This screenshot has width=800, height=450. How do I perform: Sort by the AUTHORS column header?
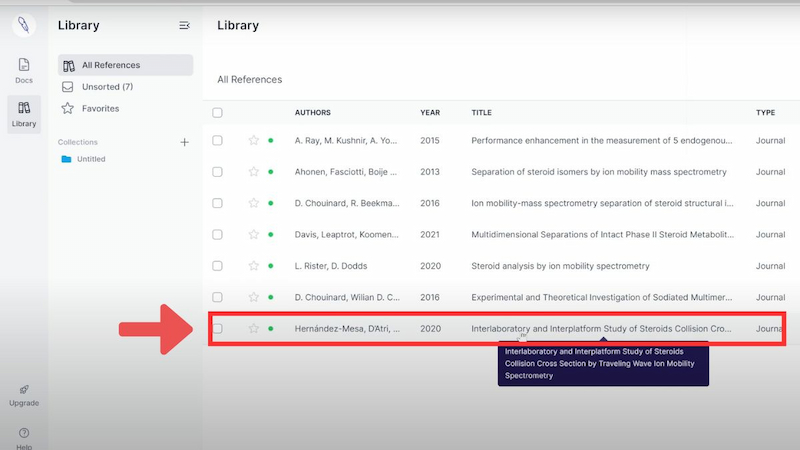(313, 113)
